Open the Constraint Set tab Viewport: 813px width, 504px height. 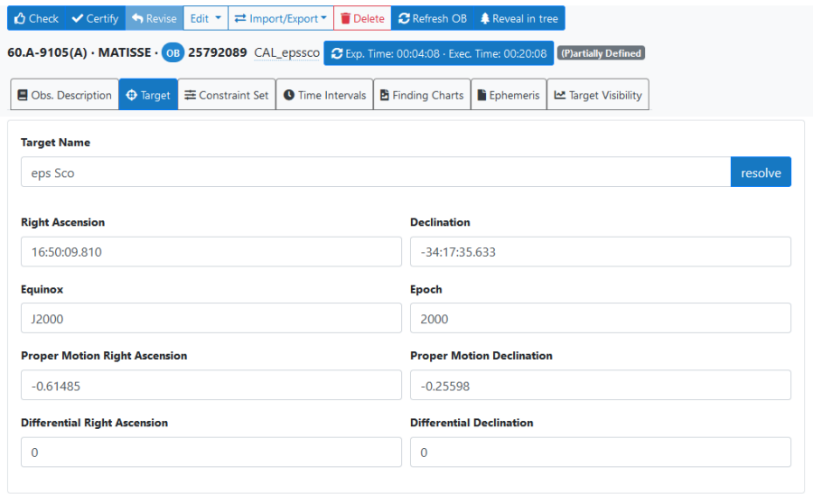(226, 95)
